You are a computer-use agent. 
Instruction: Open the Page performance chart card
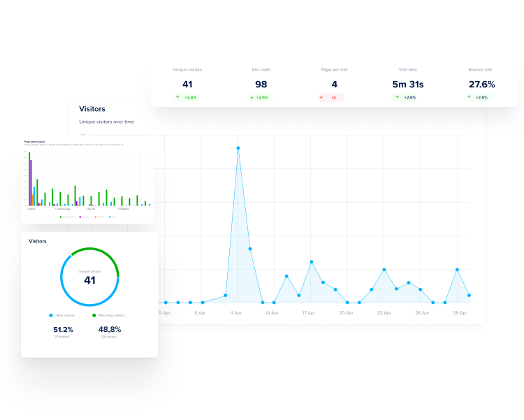tap(87, 180)
